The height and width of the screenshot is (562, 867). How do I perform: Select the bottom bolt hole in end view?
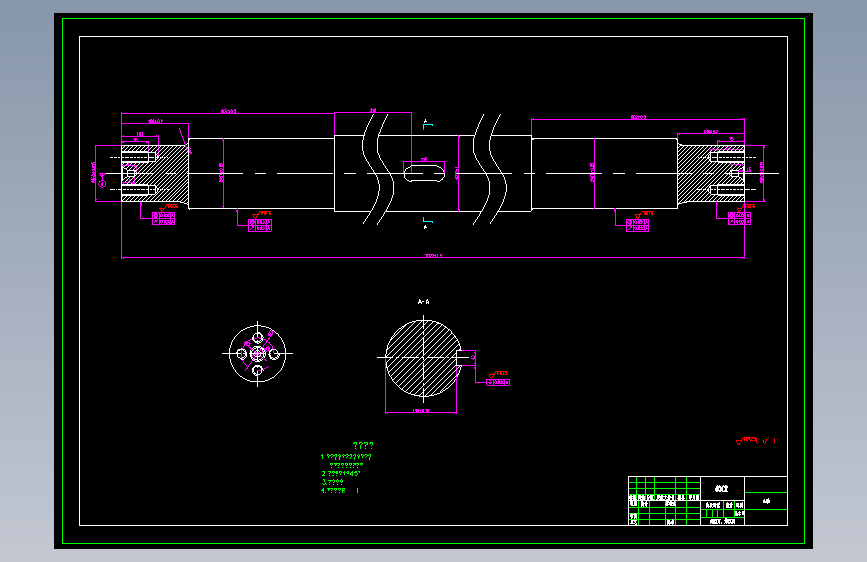coord(258,370)
